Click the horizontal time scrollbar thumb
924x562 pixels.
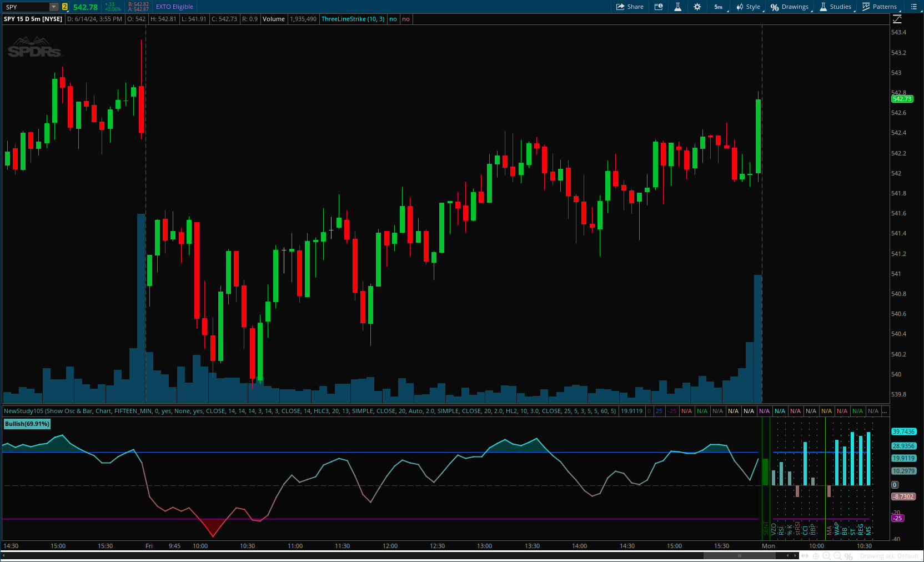pos(740,555)
